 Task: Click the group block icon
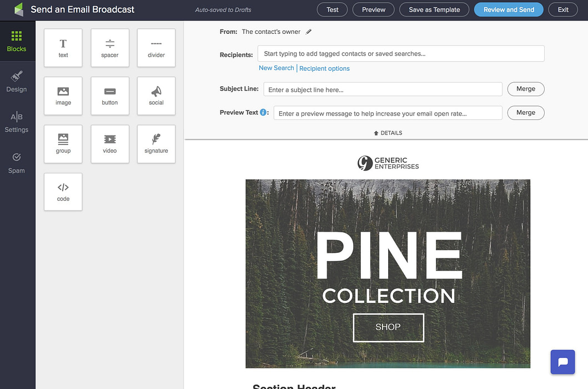(63, 143)
